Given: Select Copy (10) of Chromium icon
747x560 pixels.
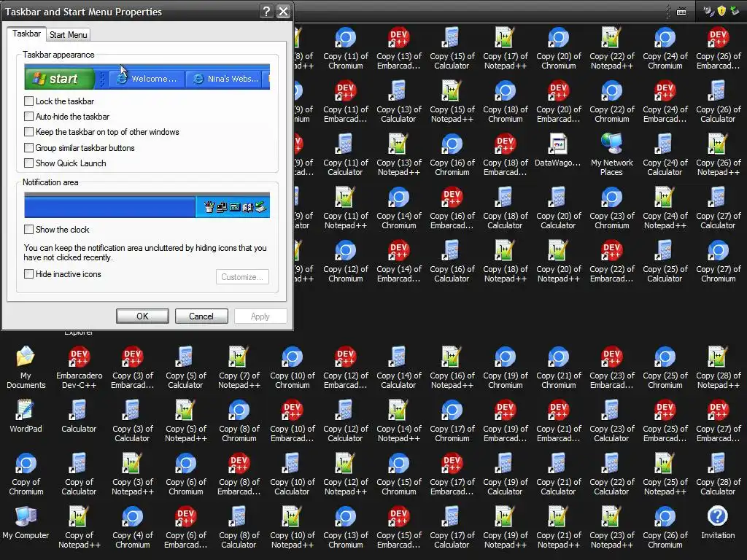Looking at the screenshot, I should point(293,367).
